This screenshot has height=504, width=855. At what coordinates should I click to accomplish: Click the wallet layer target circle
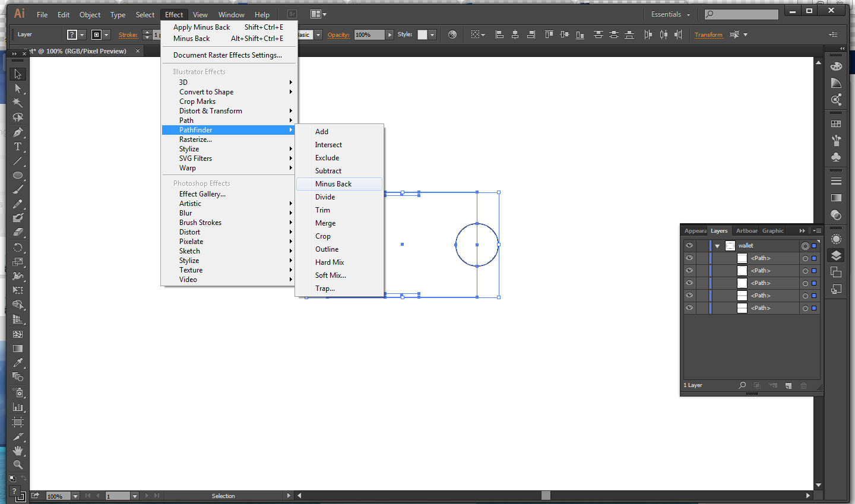coord(805,246)
